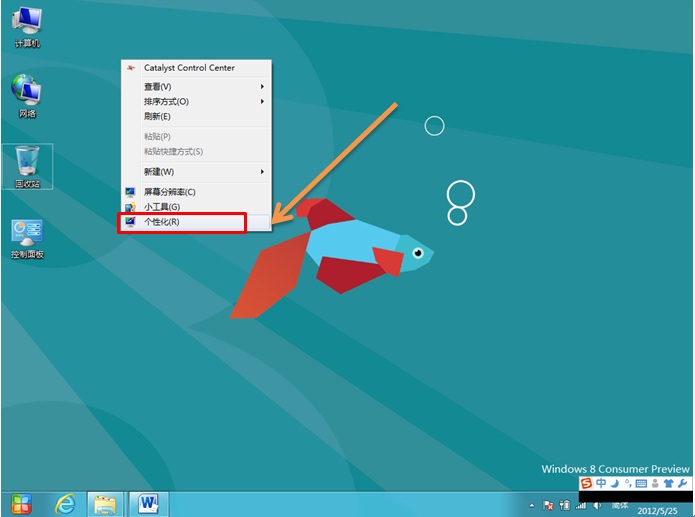Select the 网络 desktop icon

click(27, 97)
